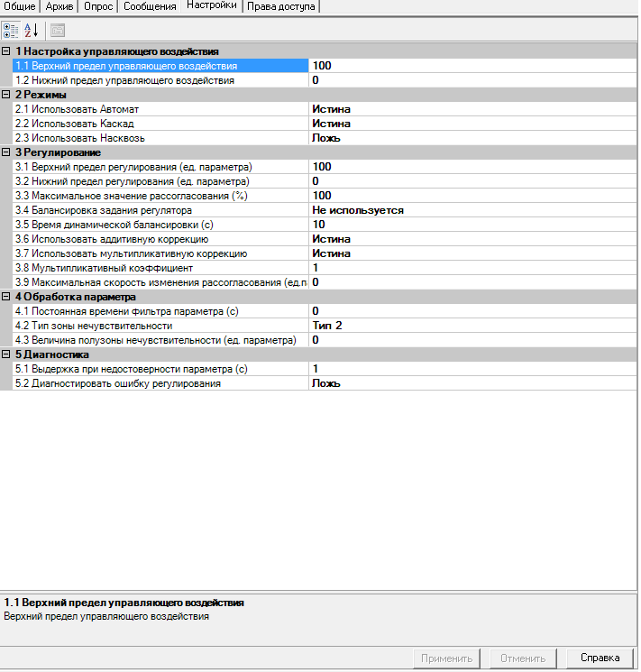Select row 2.1 Использовать Автомат
The width and height of the screenshot is (641, 672).
point(160,109)
